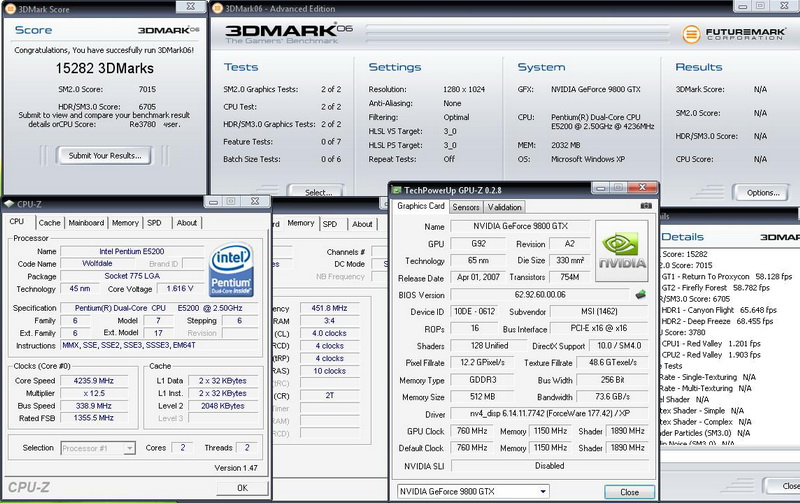The width and height of the screenshot is (800, 503).
Task: Click the green BIOS save icon in GPU-Z
Action: click(x=641, y=294)
